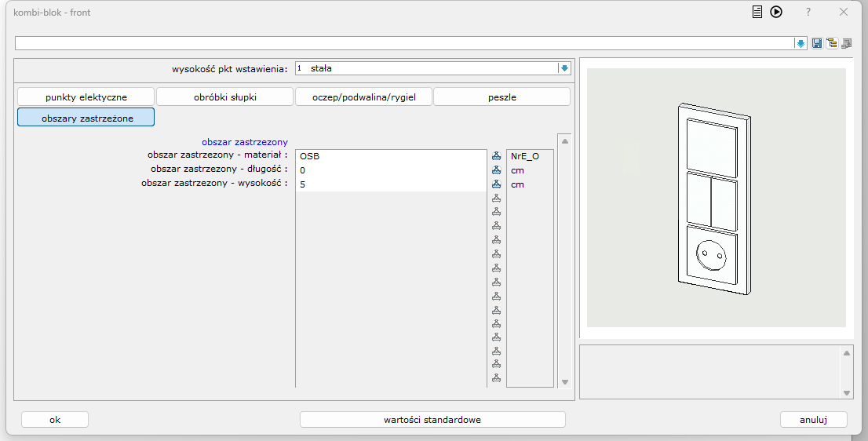
Task: Select the oczep/podwalina/rygiel tab
Action: pyautogui.click(x=363, y=97)
